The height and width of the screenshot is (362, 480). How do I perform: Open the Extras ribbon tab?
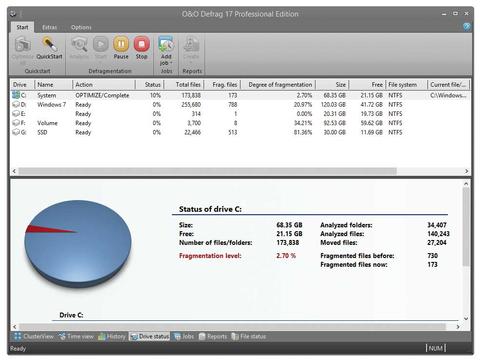point(50,27)
